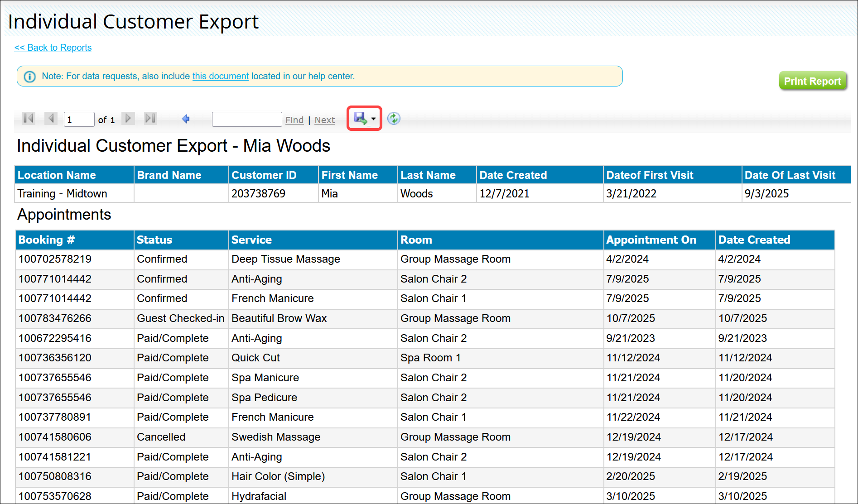Click Service column header
Viewport: 858px width, 504px height.
(x=313, y=240)
